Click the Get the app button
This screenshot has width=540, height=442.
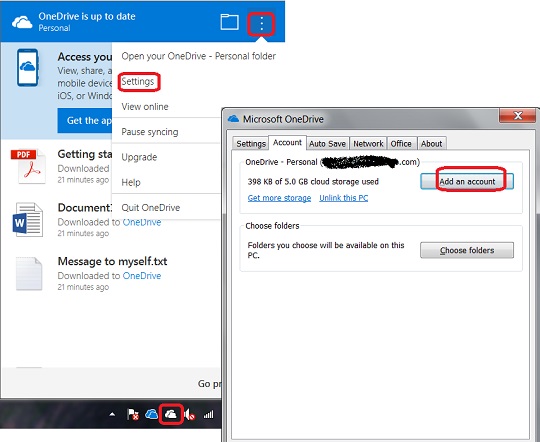85,121
